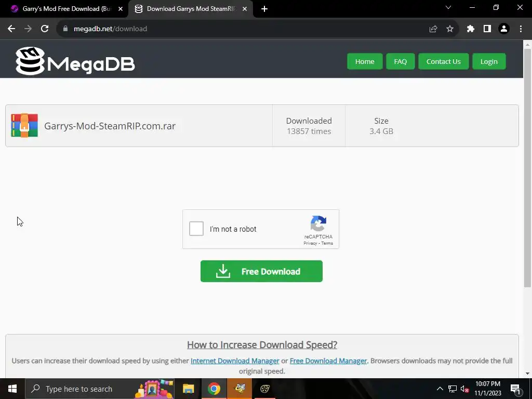Click the green Free Download button
532x399 pixels.
[262, 271]
